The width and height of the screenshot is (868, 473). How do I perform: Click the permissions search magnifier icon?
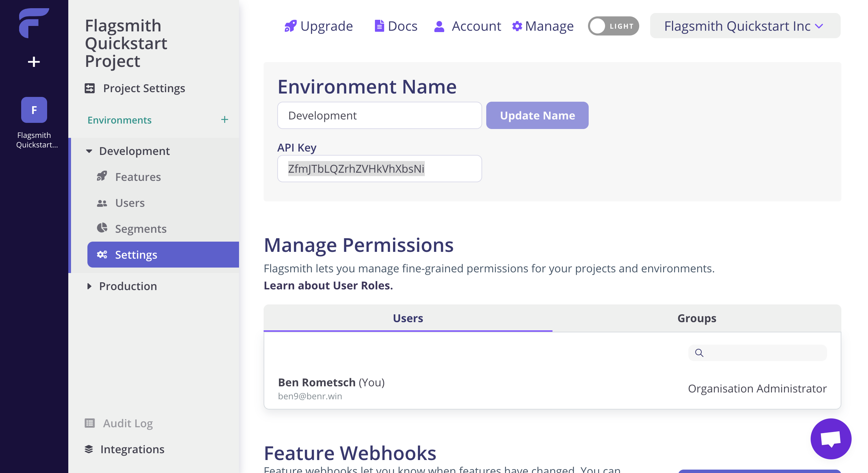click(699, 353)
